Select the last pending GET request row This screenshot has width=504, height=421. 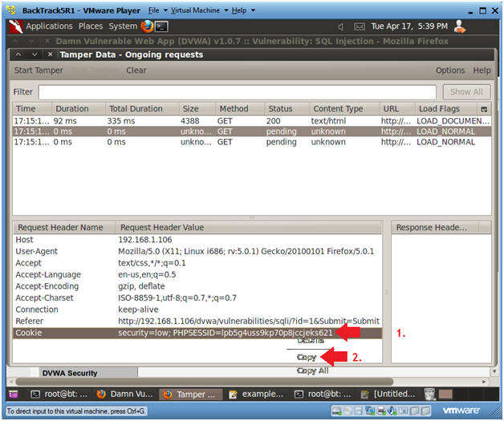click(252, 142)
